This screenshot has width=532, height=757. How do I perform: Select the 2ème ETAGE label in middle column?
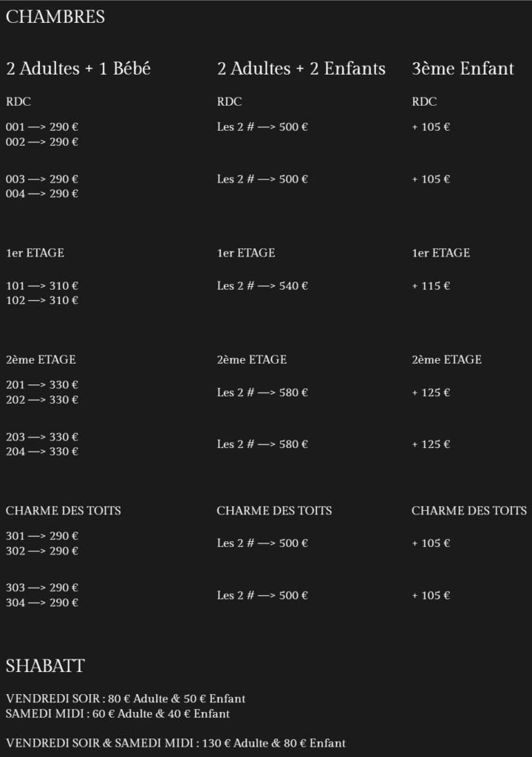click(251, 360)
